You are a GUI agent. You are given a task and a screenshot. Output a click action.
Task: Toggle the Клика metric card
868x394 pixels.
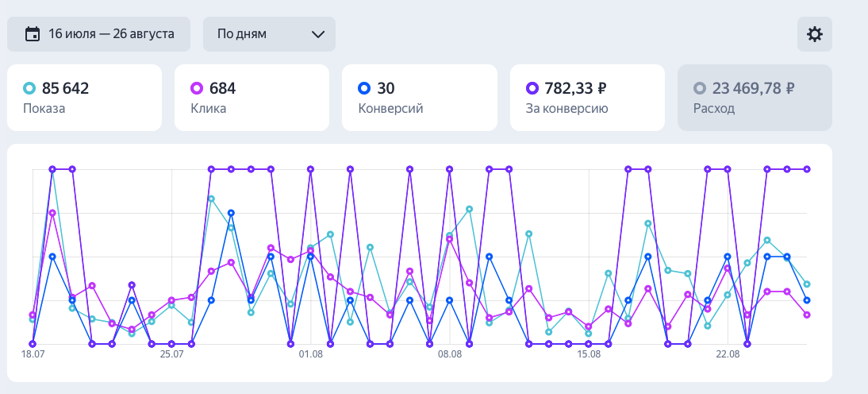[252, 98]
